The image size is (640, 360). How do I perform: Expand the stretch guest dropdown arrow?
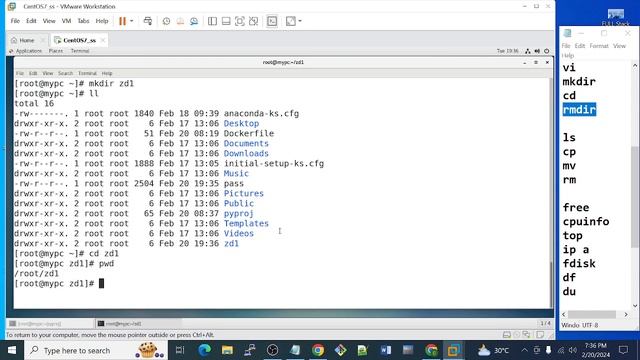click(300, 21)
